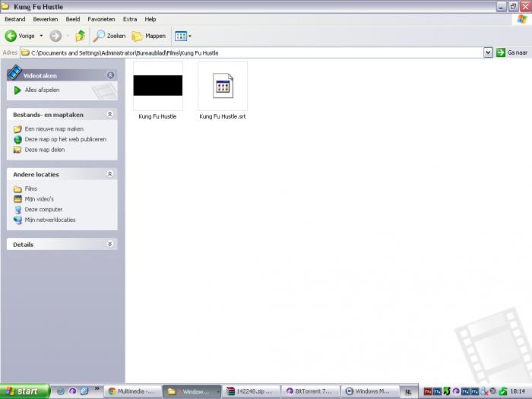Screen dimensions: 532x399
Task: Click the Films folder icon in Andere locaties
Action: coord(17,189)
